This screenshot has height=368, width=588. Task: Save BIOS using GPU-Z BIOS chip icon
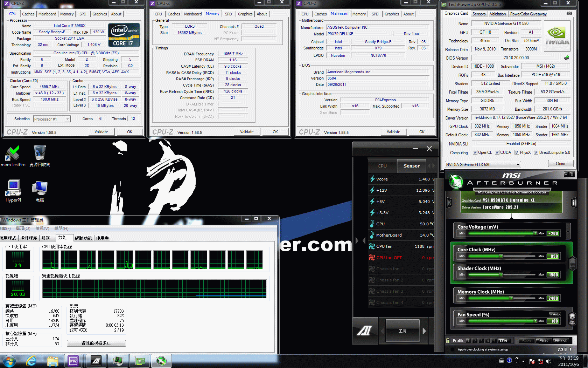click(567, 58)
